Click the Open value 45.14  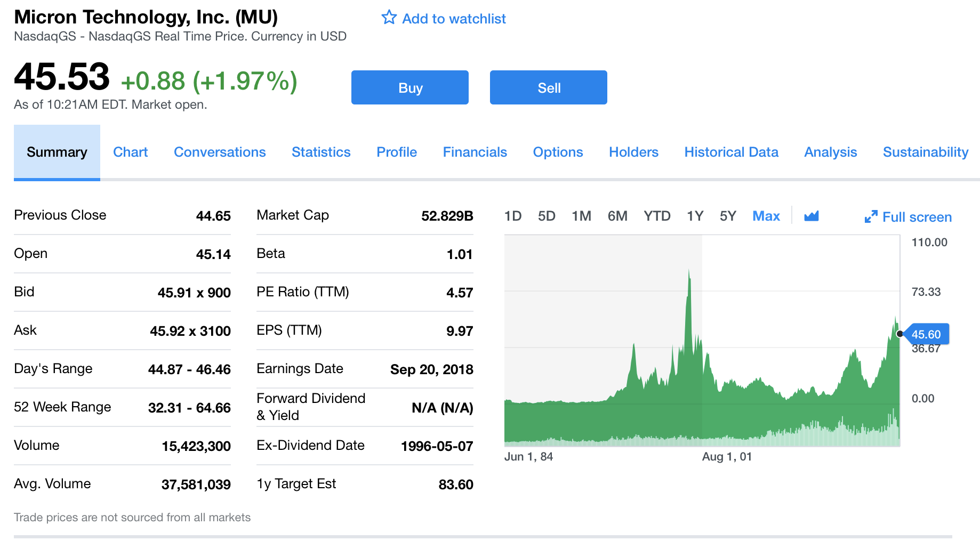point(213,254)
